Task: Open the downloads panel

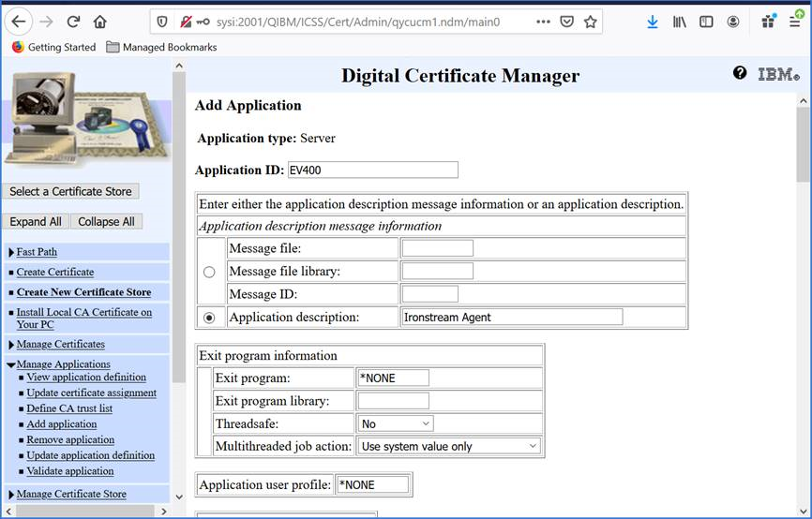Action: [x=653, y=22]
